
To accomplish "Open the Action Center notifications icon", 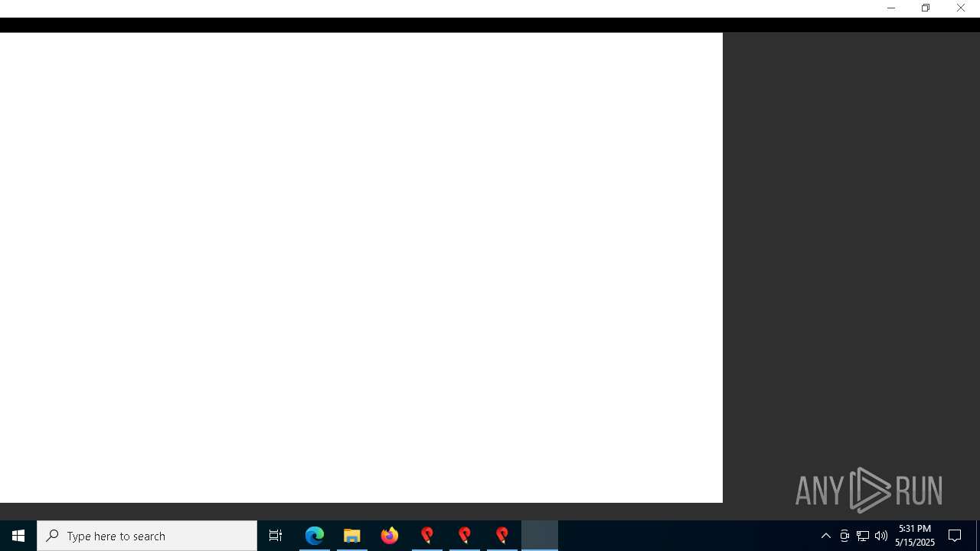I will click(x=955, y=536).
